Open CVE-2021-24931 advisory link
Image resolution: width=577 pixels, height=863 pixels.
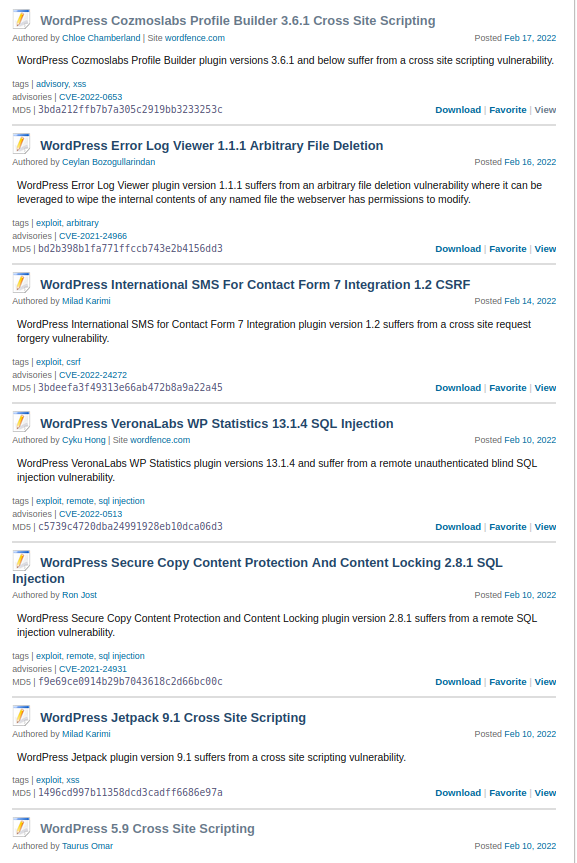[x=93, y=669]
